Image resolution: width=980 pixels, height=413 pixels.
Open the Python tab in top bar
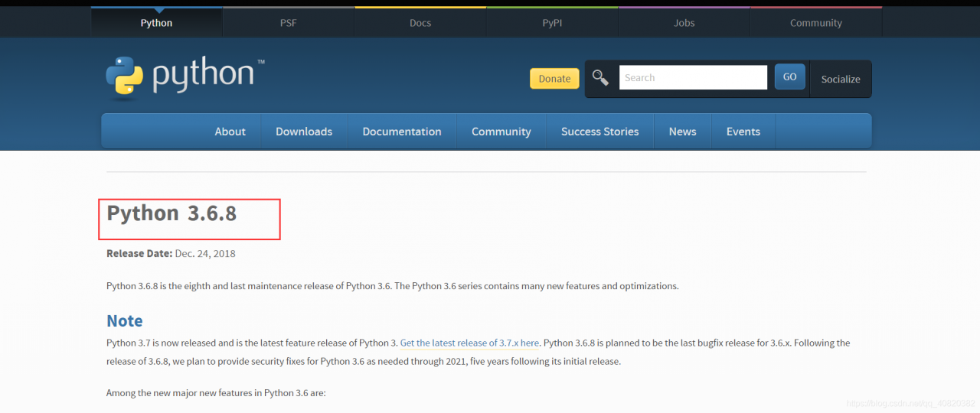click(x=156, y=22)
